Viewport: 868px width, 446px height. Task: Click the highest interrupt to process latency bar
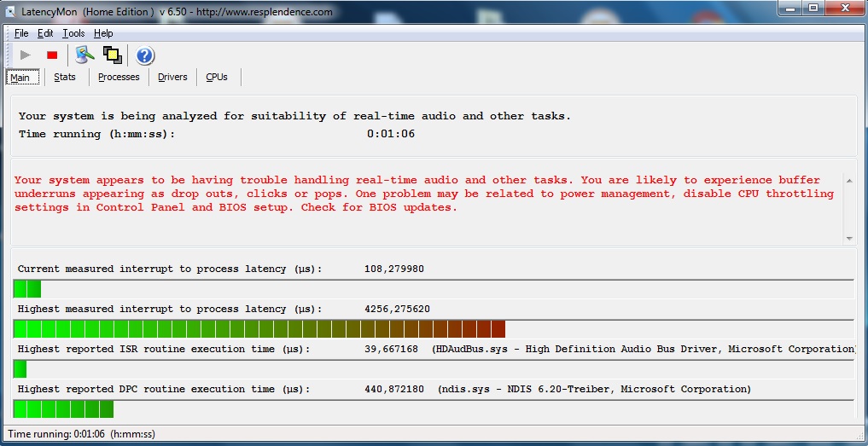tap(434, 328)
